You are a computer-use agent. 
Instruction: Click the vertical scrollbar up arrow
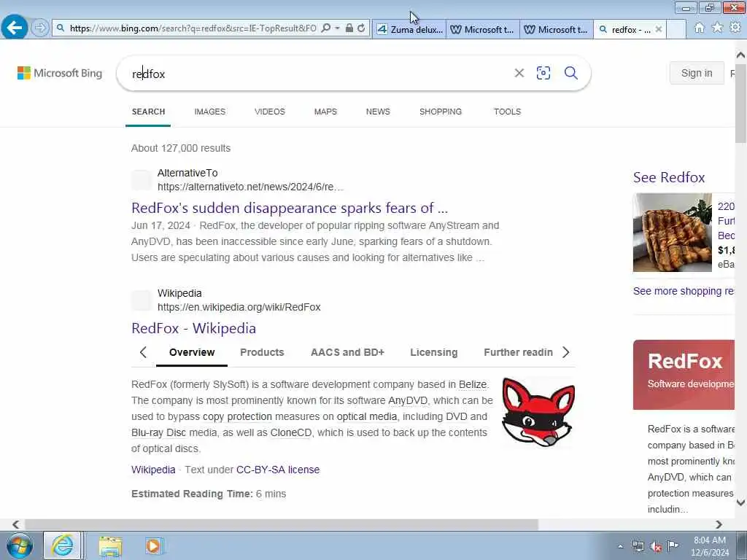740,55
